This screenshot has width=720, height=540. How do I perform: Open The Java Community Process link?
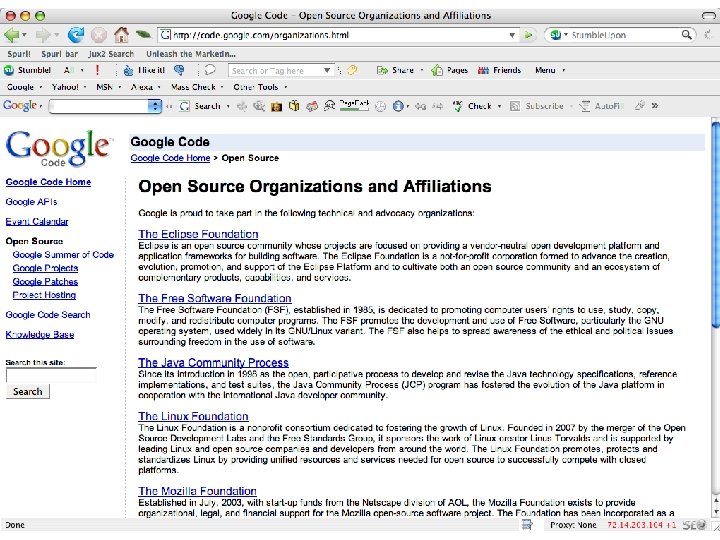point(213,362)
